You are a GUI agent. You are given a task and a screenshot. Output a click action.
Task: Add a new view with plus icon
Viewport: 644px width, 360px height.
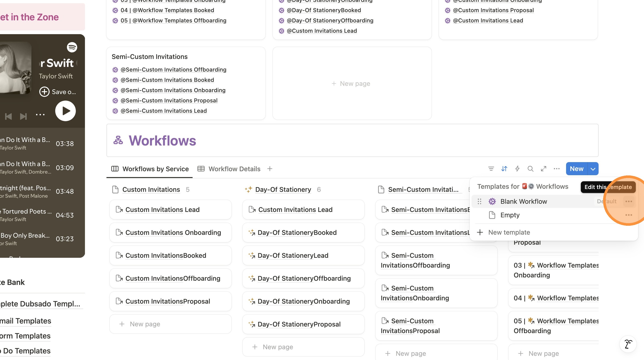(270, 169)
